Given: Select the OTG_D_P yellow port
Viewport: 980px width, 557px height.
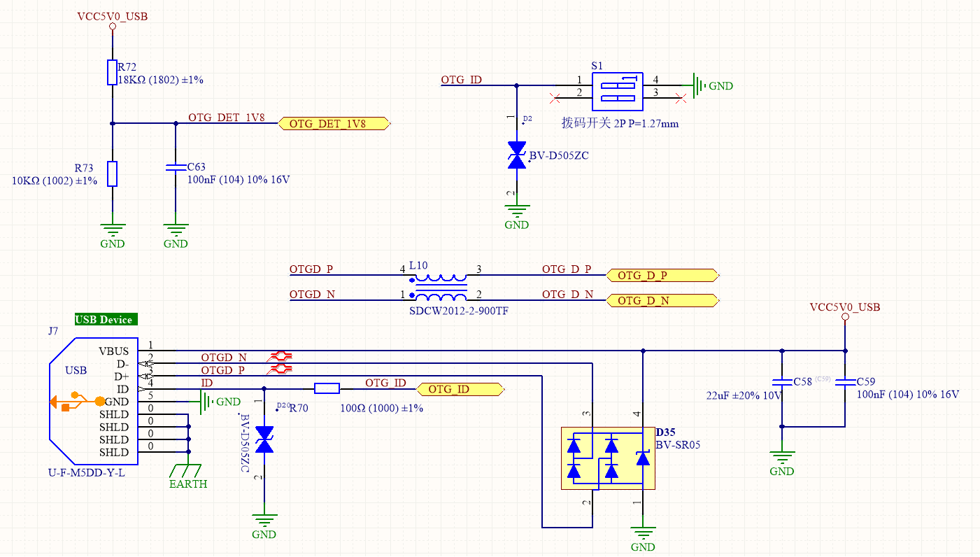Looking at the screenshot, I should (x=663, y=276).
